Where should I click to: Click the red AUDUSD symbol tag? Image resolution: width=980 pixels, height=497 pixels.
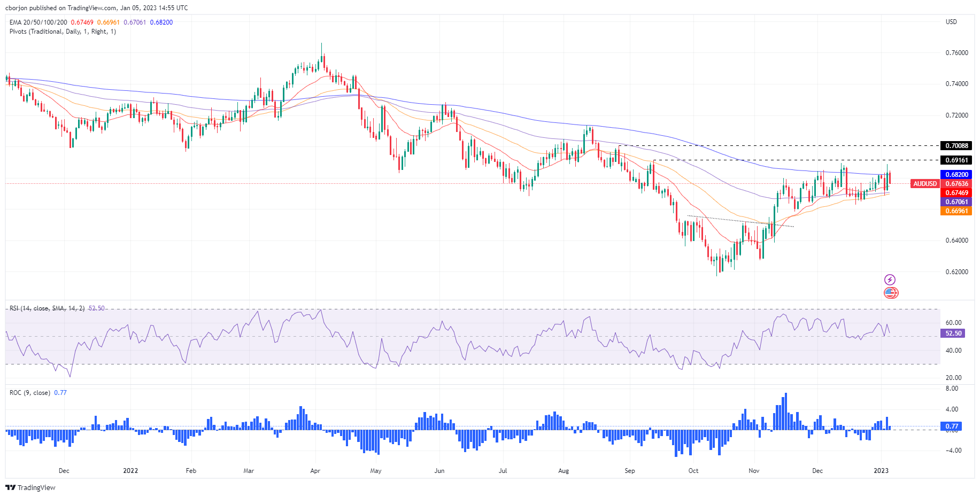click(x=924, y=184)
